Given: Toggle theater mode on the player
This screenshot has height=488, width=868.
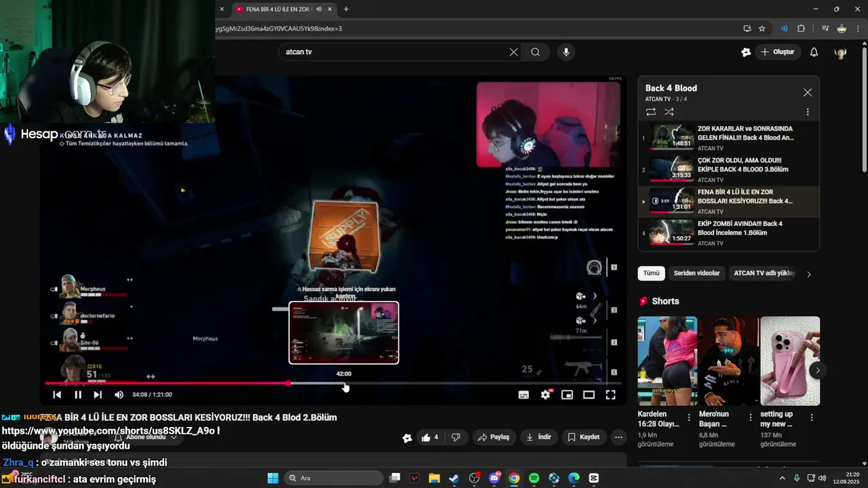Looking at the screenshot, I should coord(589,394).
